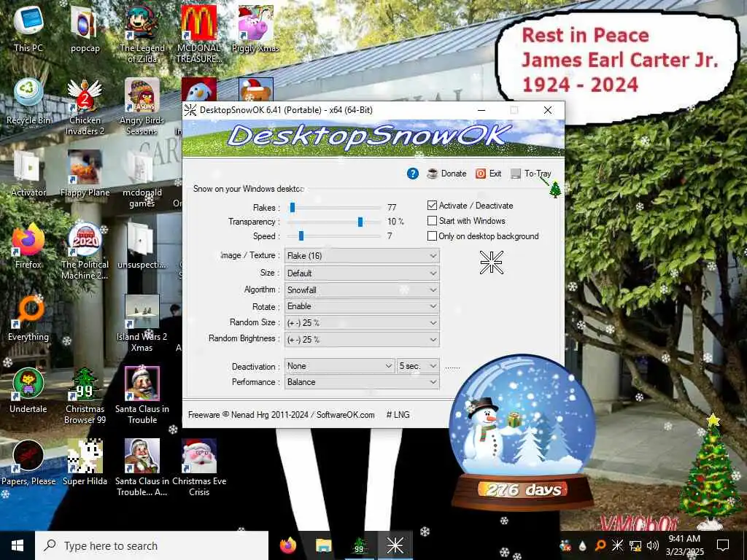747x560 pixels.
Task: Open the Deactivation dropdown showing None
Action: pyautogui.click(x=340, y=366)
